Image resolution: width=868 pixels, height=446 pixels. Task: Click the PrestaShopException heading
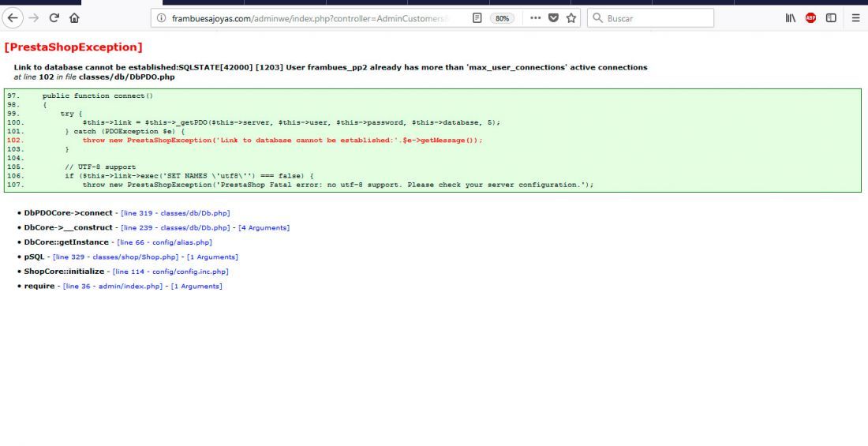[x=73, y=47]
